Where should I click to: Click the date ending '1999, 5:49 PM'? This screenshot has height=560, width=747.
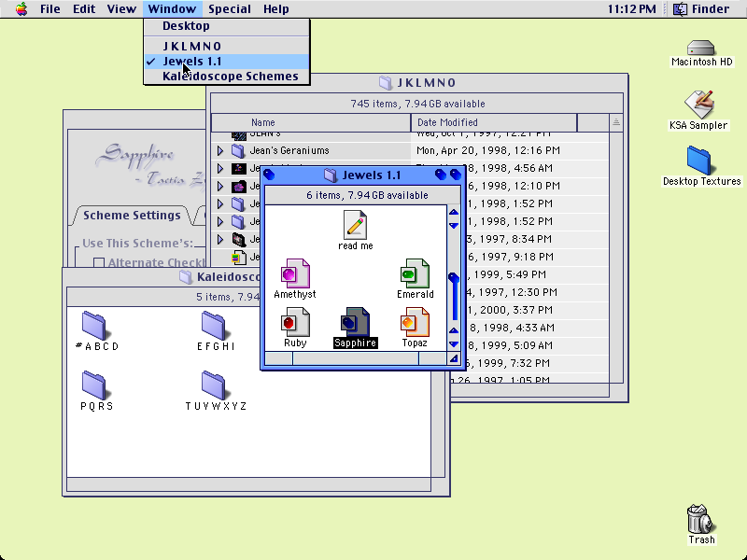coord(507,274)
